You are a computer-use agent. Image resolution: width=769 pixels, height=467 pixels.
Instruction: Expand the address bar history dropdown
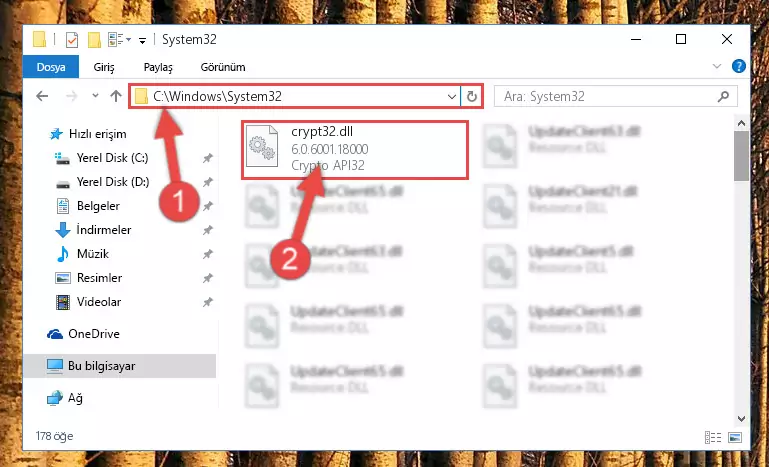(452, 97)
